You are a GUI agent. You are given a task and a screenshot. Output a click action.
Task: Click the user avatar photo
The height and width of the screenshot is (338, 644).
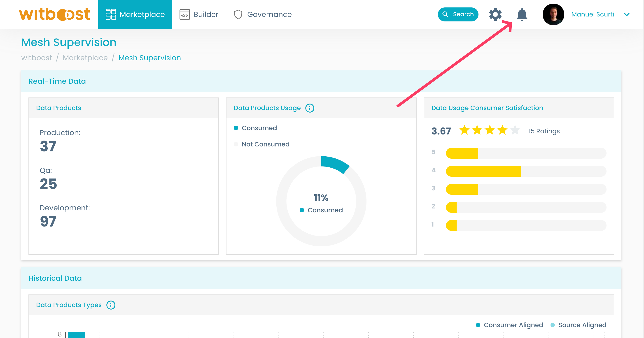553,14
